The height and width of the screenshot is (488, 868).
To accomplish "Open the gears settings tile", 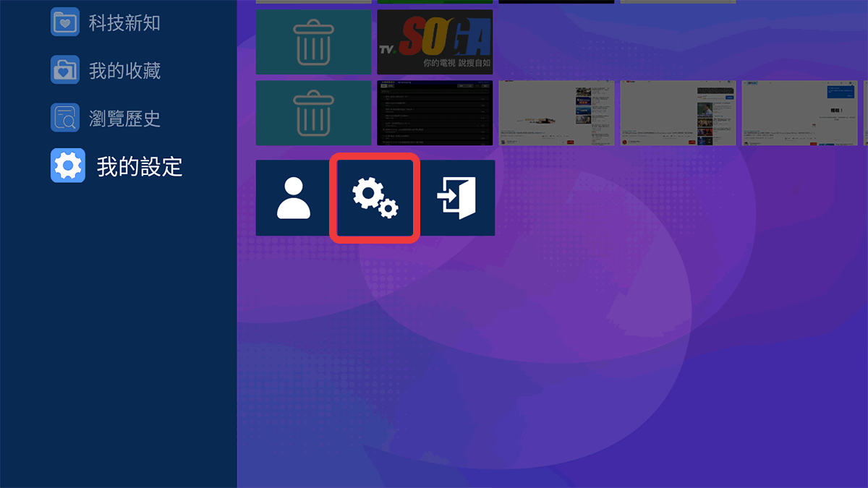I will point(375,198).
